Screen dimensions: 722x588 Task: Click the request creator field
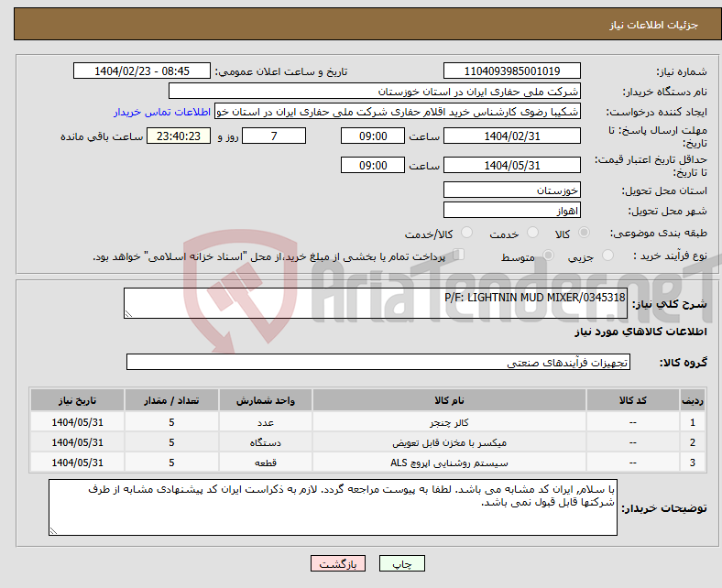click(x=398, y=112)
